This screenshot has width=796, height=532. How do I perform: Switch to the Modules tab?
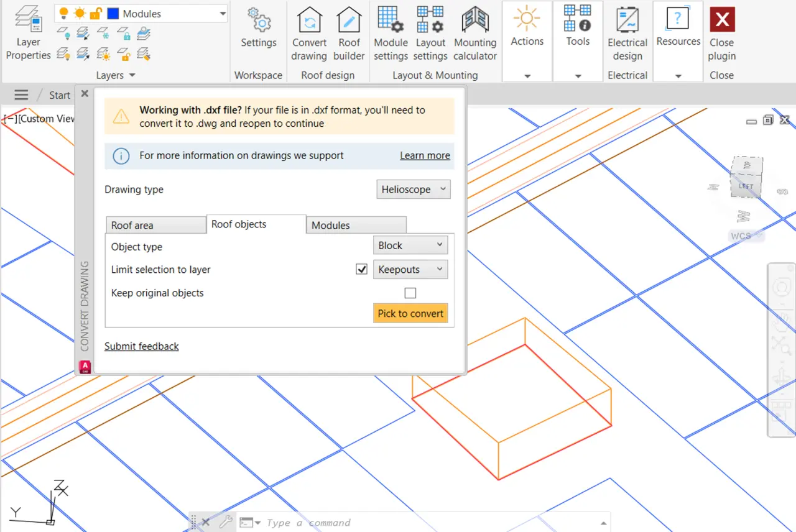(356, 225)
